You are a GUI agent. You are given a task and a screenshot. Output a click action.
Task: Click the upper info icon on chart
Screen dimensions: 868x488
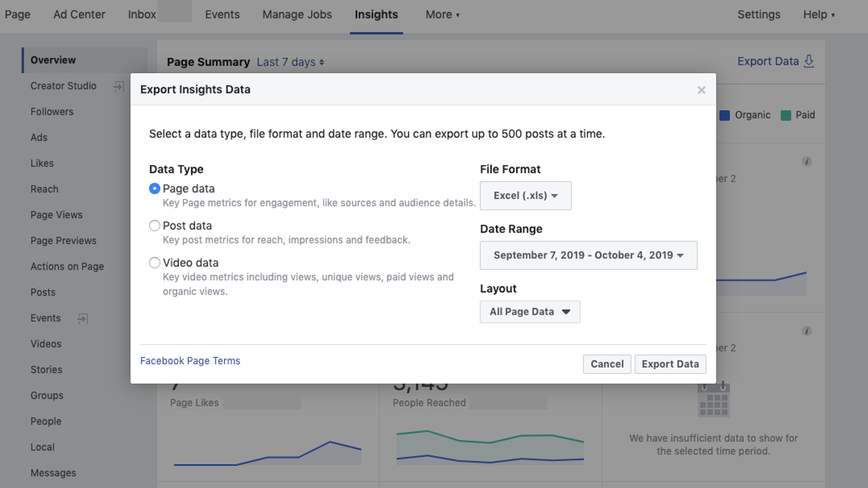click(x=807, y=162)
